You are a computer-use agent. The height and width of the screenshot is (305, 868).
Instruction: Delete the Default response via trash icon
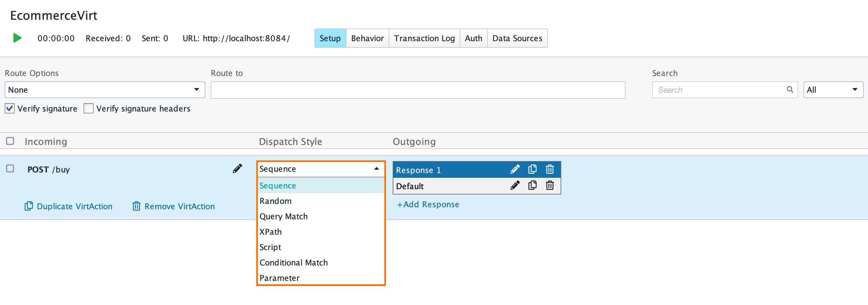(549, 185)
